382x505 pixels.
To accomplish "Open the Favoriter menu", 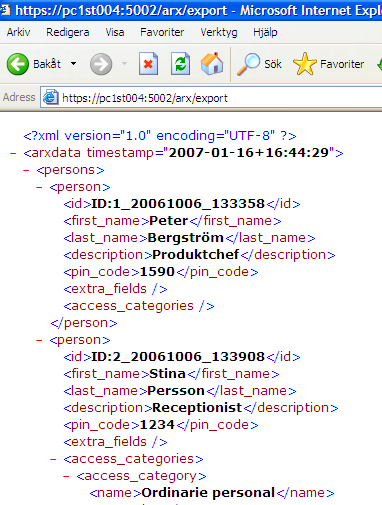I will pyautogui.click(x=162, y=32).
